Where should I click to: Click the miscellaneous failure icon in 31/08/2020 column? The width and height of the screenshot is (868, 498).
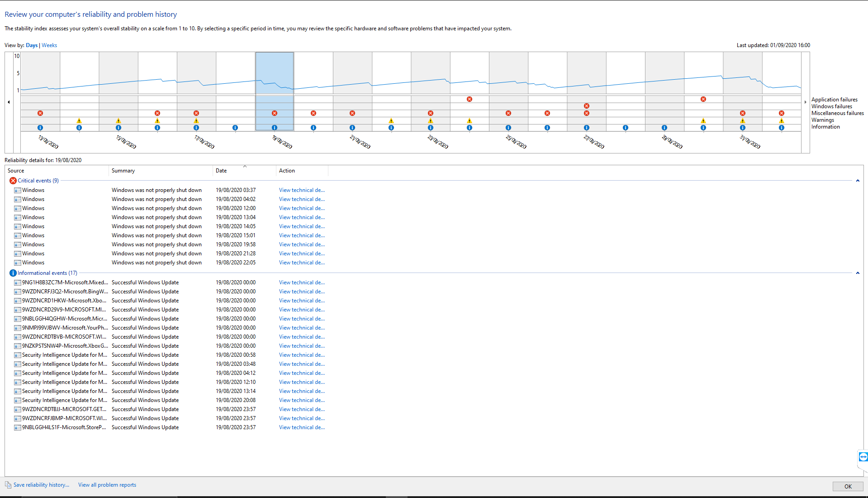click(743, 113)
